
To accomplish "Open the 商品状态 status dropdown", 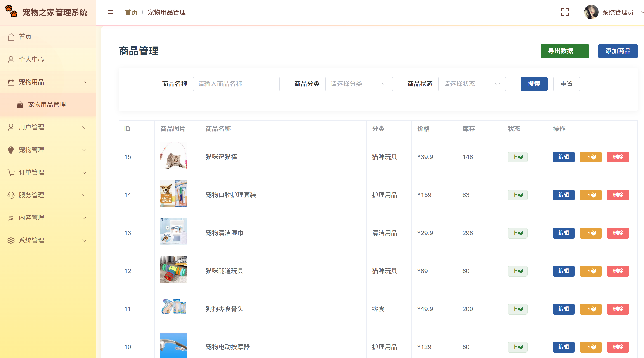I will point(472,84).
